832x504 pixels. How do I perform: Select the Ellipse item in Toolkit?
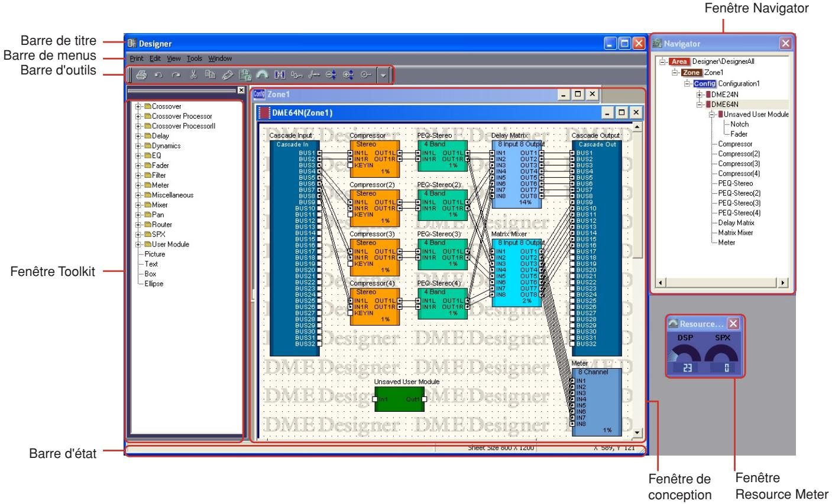[154, 284]
